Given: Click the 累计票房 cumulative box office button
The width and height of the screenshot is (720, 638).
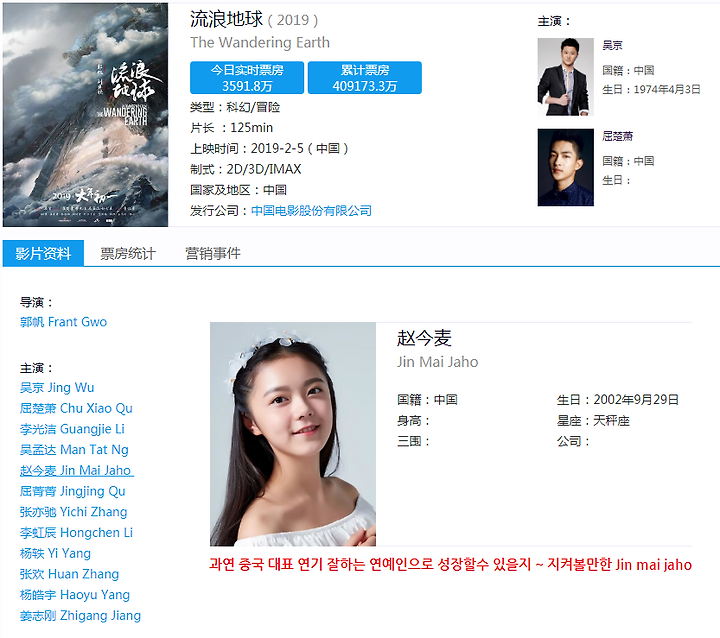Looking at the screenshot, I should (x=365, y=78).
